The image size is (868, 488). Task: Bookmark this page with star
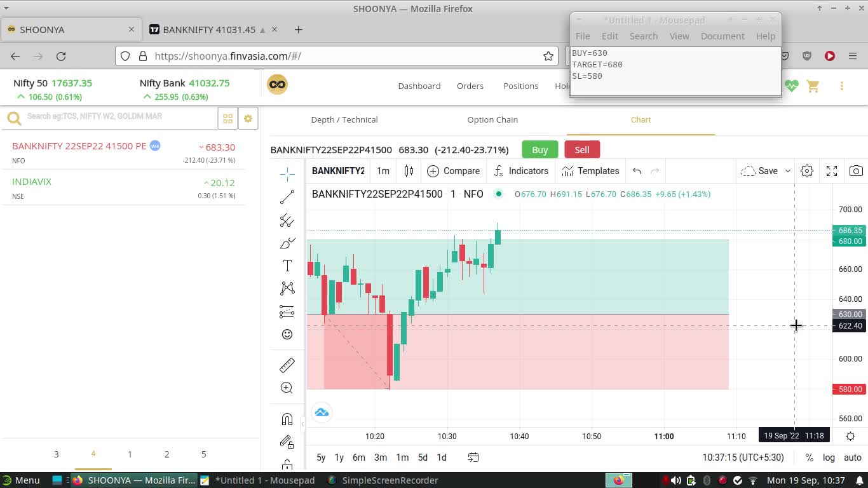tap(548, 56)
